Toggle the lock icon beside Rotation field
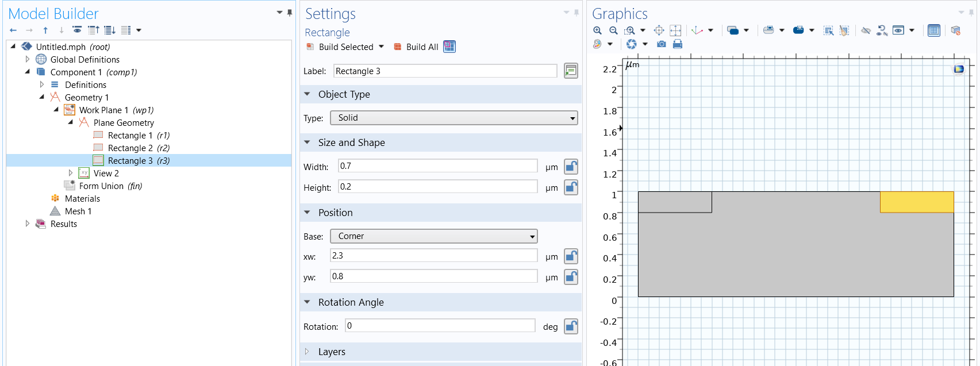Image resolution: width=980 pixels, height=366 pixels. [x=571, y=326]
